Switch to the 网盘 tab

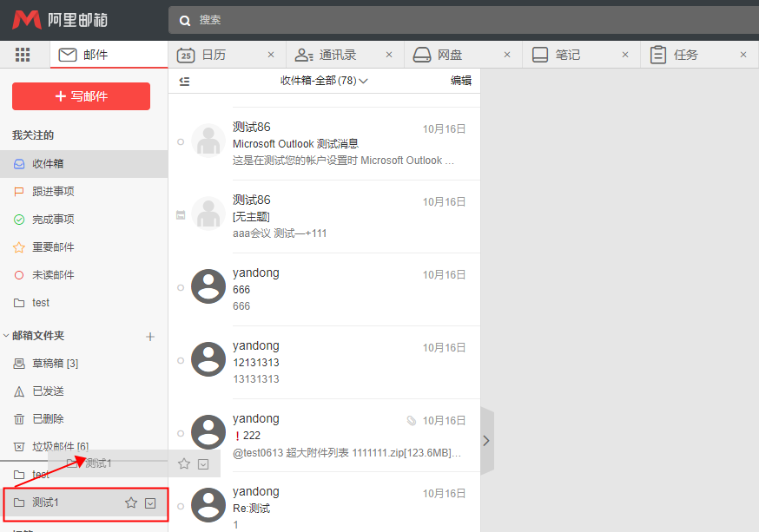(x=449, y=55)
